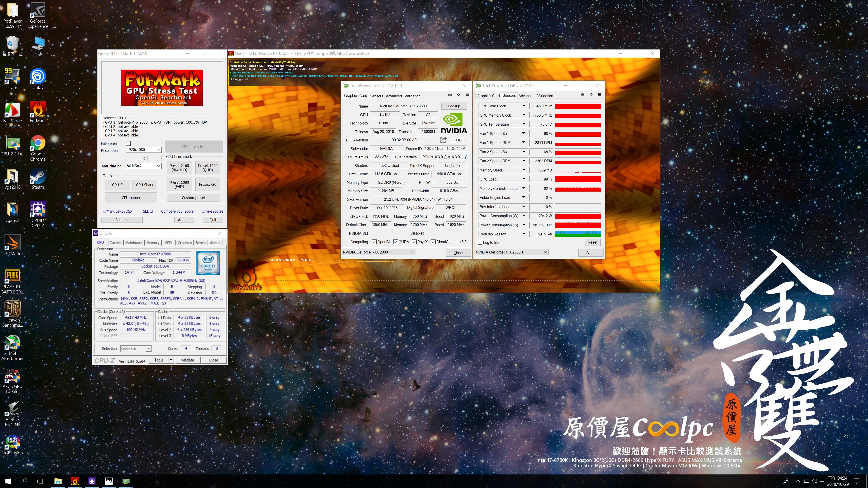Open AORUS ENGINE desktop icon
Screen dimensions: 868x488
click(12, 414)
